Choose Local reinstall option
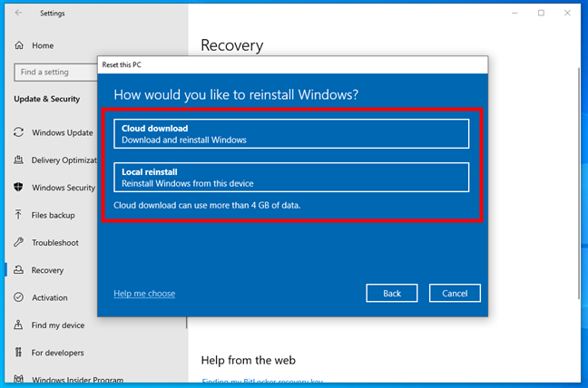Viewport: 588px width, 388px height. coord(291,177)
